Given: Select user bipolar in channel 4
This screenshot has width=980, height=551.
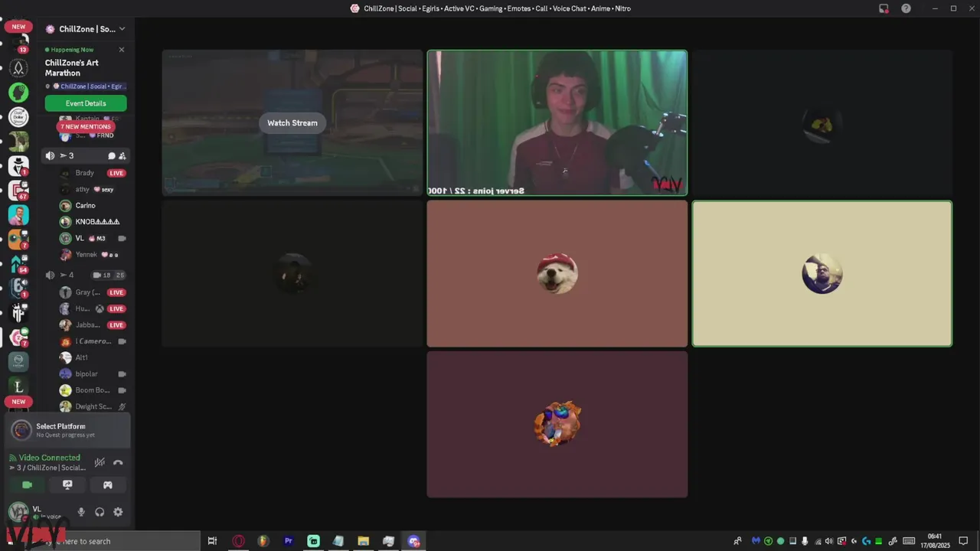Looking at the screenshot, I should coord(93,374).
